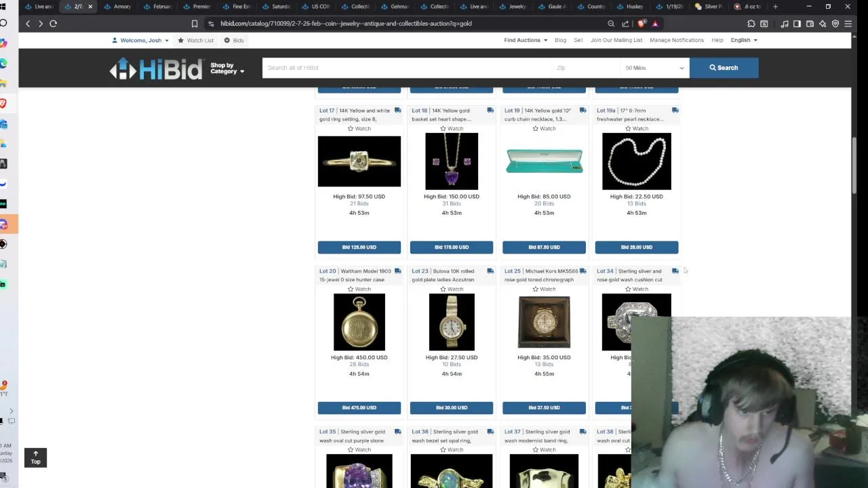The image size is (868, 488).
Task: Click the browser back arrow
Action: [28, 23]
